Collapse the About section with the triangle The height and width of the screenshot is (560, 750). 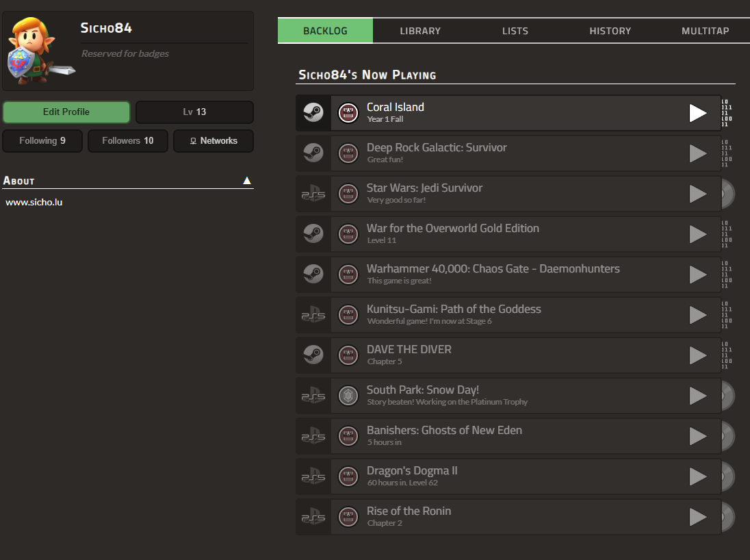tap(247, 181)
